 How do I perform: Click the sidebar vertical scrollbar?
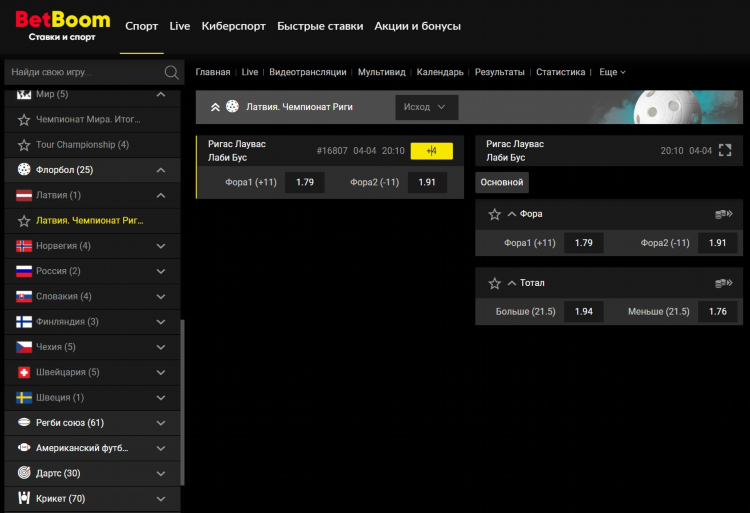(182, 402)
